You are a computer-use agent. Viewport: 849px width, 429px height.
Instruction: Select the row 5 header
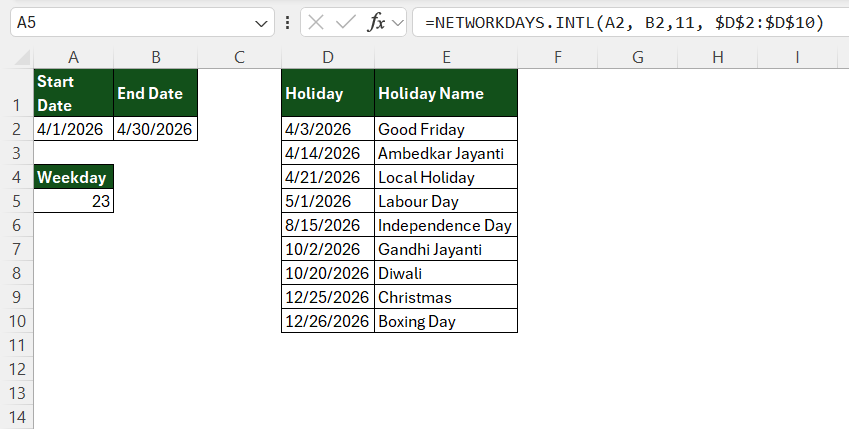(x=17, y=201)
